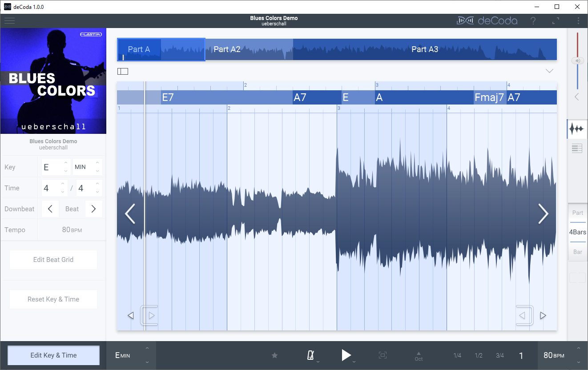588x370 pixels.
Task: Click the loop end bracket handle
Action: [x=524, y=316]
